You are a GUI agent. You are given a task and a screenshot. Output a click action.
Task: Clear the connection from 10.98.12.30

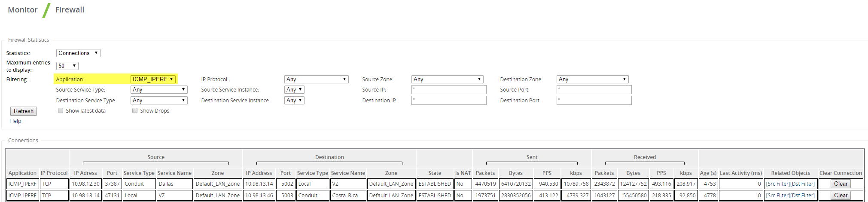841,184
